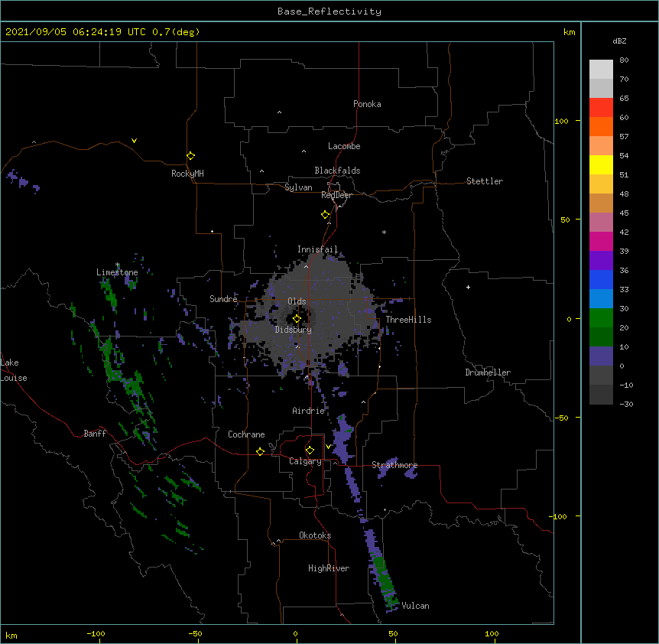The height and width of the screenshot is (644, 659).
Task: Click the dBZ legend heading
Action: (x=619, y=41)
